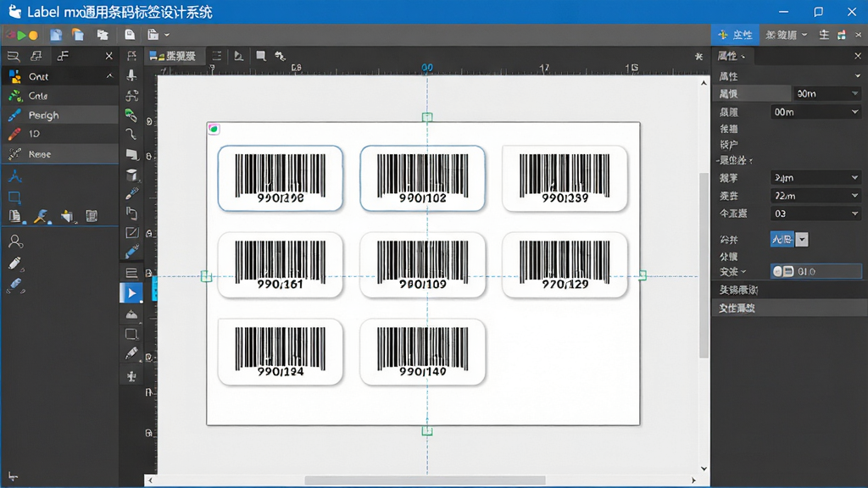Click the blue rectangle shape icon
This screenshot has height=488, width=868.
15,197
